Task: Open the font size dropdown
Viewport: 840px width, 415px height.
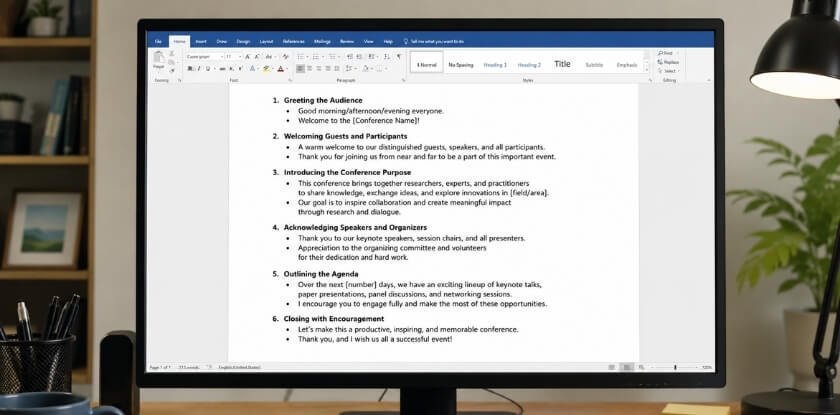Action: pos(240,57)
